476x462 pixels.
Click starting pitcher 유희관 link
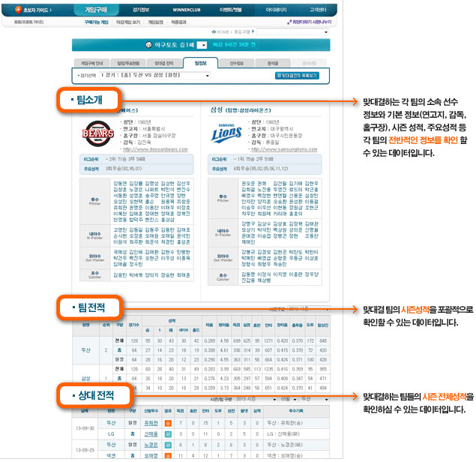point(151,423)
